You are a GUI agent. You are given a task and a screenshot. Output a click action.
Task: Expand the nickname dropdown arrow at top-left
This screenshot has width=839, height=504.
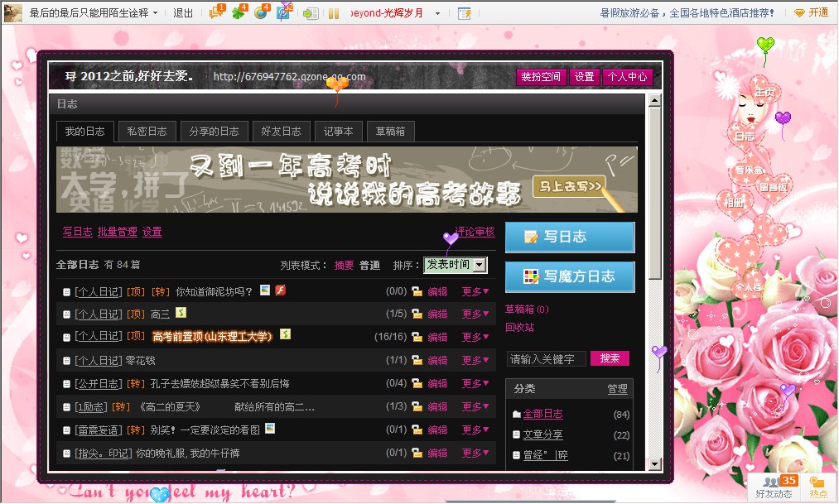pos(155,13)
